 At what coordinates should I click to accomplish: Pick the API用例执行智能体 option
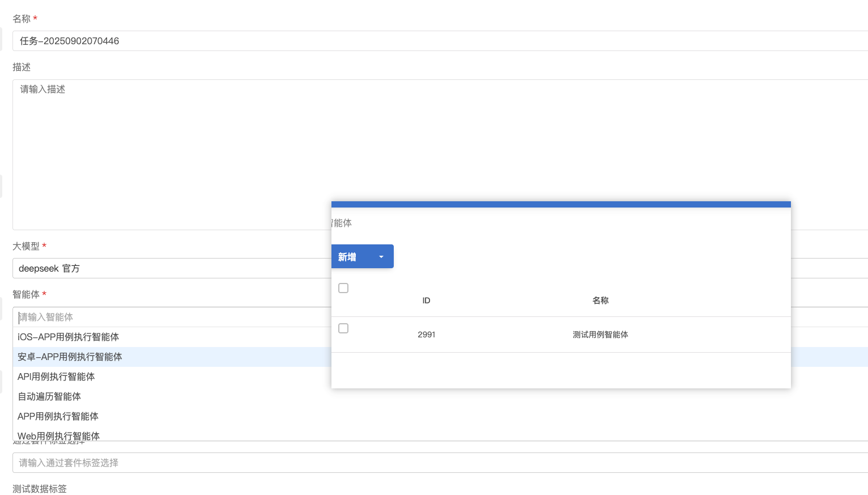coord(172,376)
